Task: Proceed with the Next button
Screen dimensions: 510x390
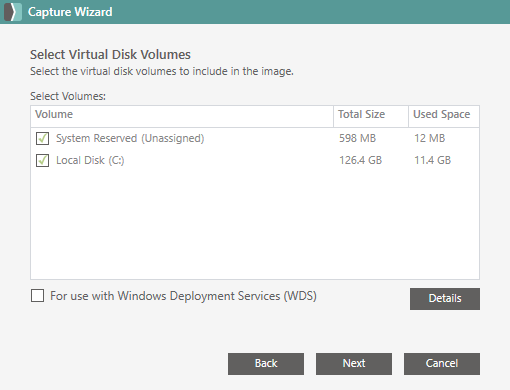Action: (x=354, y=364)
